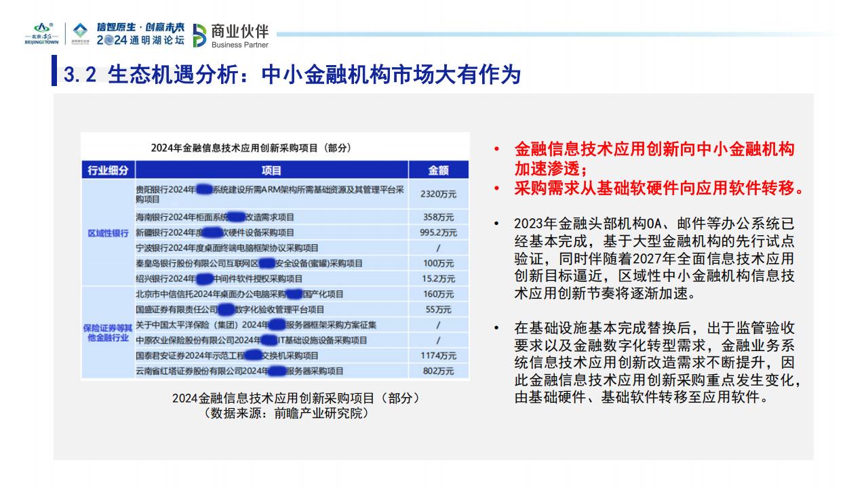Click the 358万元 amount cell

pos(438,217)
